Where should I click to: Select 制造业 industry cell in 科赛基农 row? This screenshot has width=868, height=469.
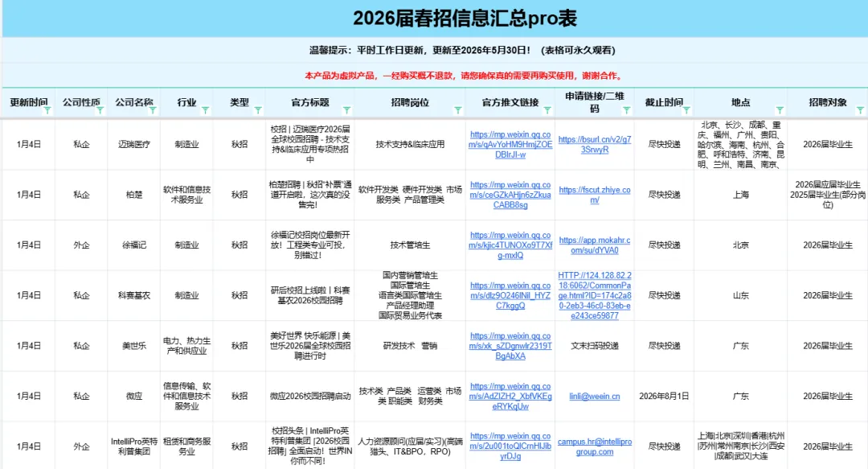[186, 295]
